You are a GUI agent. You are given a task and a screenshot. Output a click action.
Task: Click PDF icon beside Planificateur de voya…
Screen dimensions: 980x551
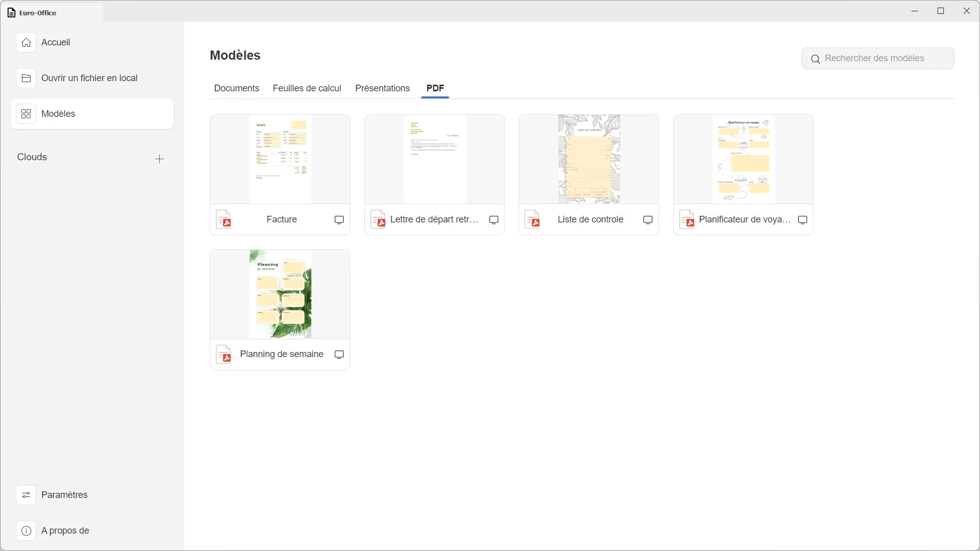pyautogui.click(x=687, y=219)
